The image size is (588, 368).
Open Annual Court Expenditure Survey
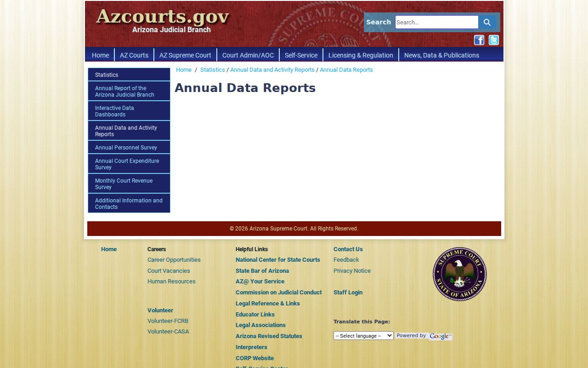[x=129, y=164]
